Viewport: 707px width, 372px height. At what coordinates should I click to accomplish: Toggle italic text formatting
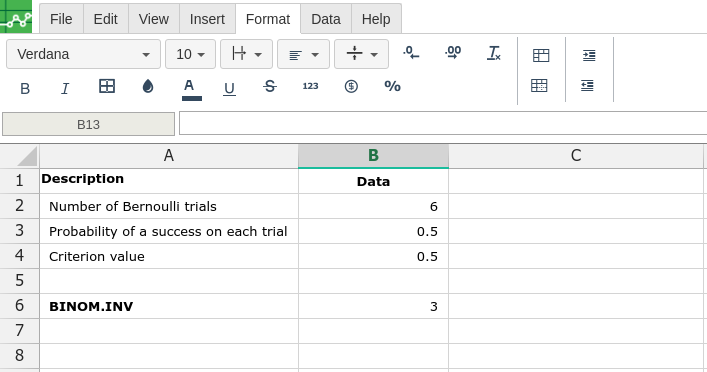(x=65, y=88)
